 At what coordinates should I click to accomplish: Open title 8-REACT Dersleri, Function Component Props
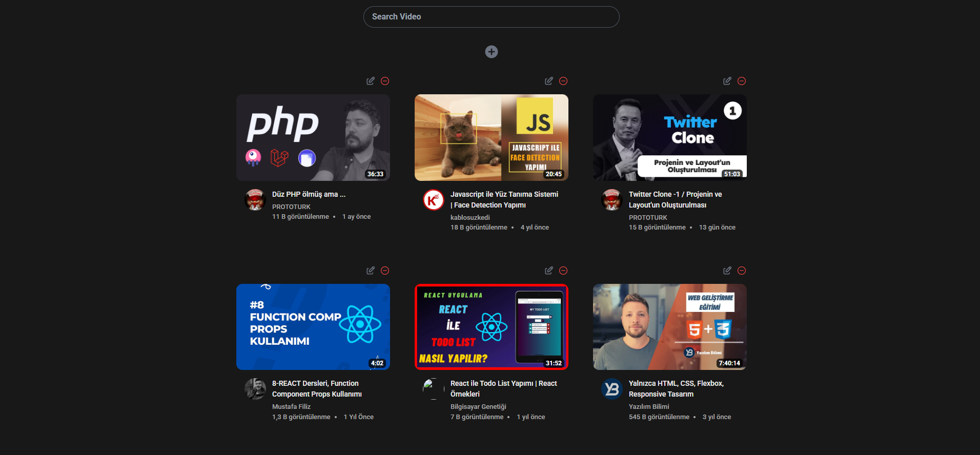click(317, 389)
